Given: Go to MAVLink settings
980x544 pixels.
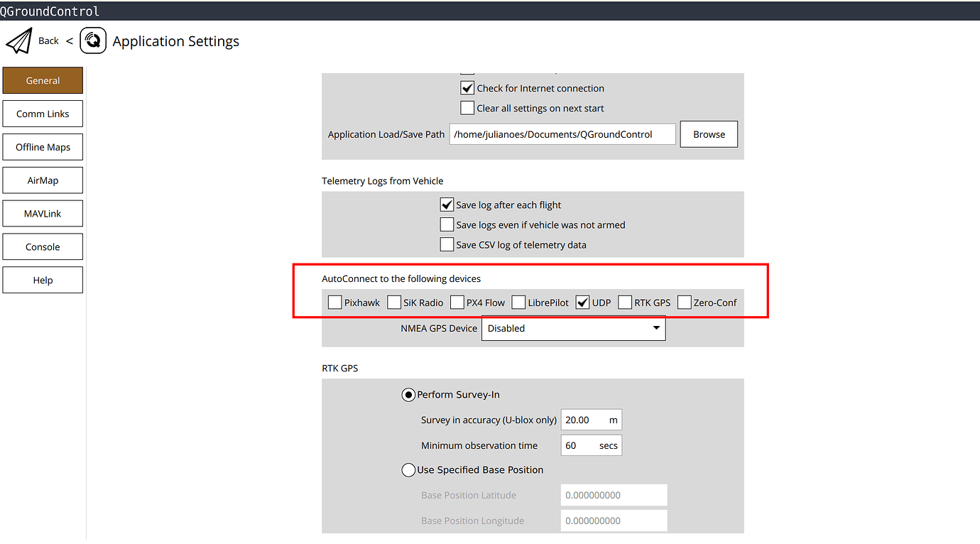Looking at the screenshot, I should pos(43,214).
